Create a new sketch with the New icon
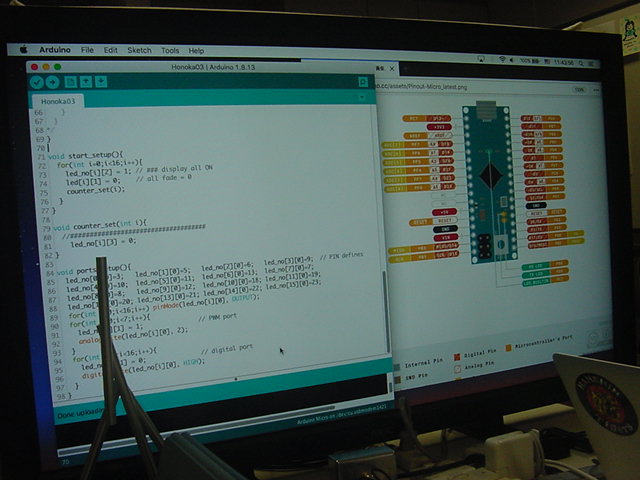640x480 pixels. pos(70,82)
